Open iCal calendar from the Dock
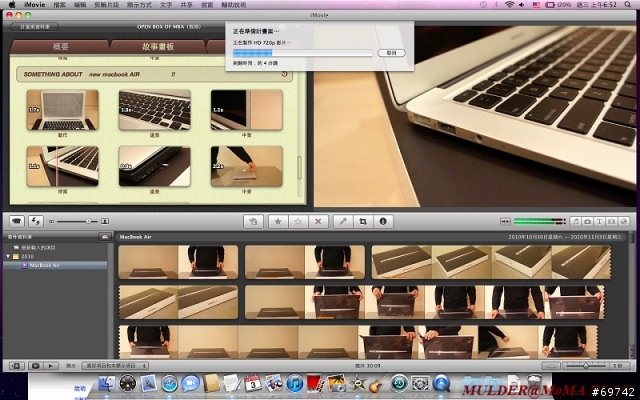 click(253, 384)
